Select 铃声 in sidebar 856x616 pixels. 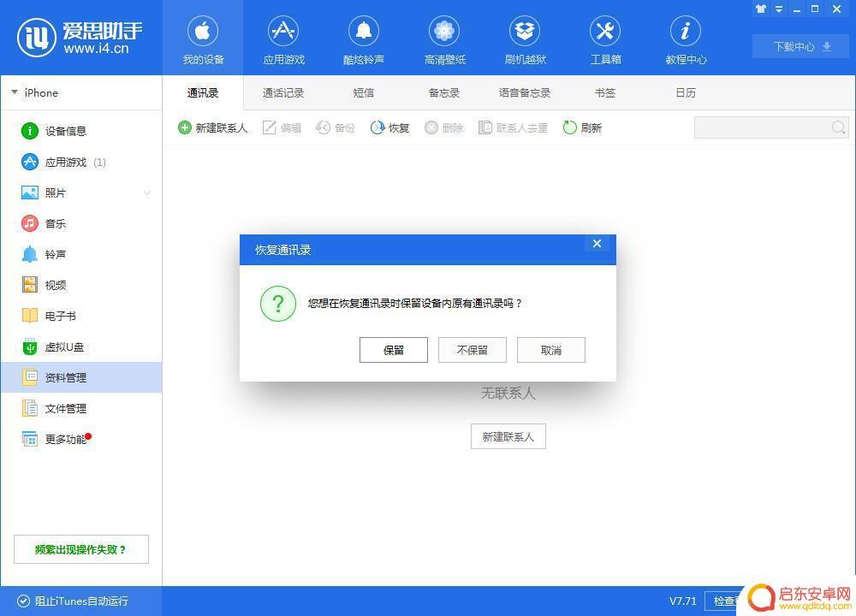pos(80,254)
